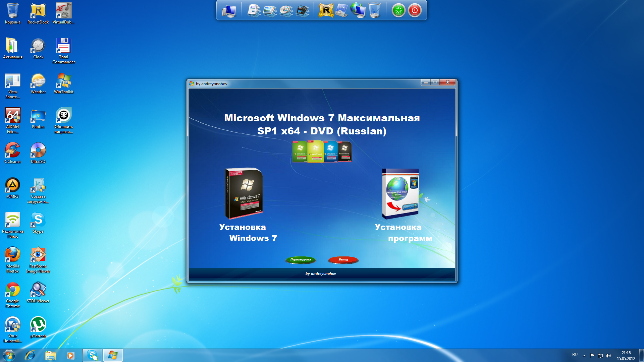644x362 pixels.
Task: Open the Documents library in RocketDock
Action: click(x=254, y=10)
